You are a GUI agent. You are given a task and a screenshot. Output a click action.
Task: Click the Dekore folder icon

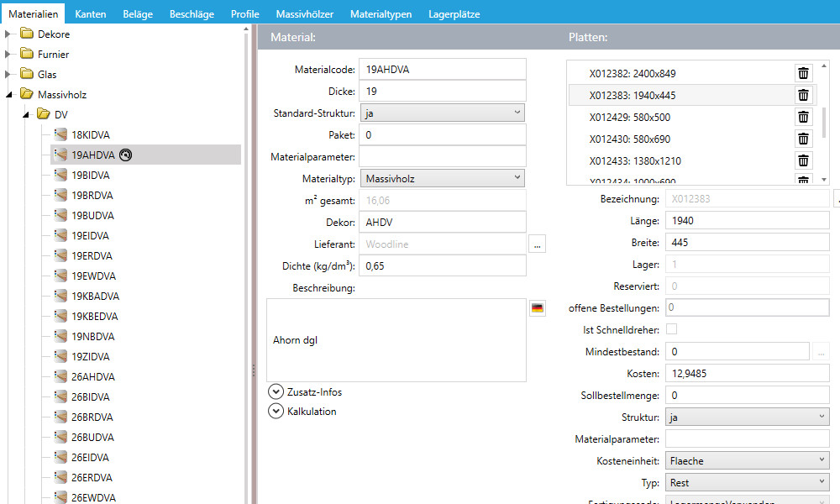pos(27,34)
